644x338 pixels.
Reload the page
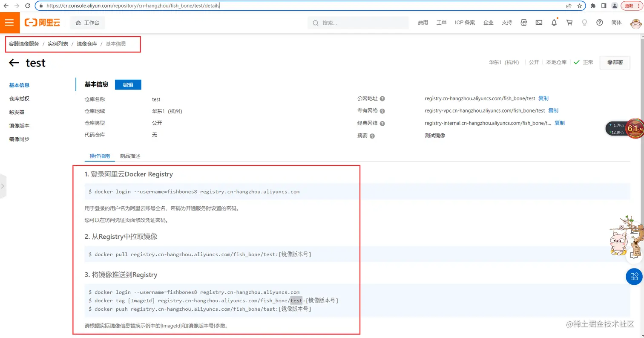click(28, 6)
